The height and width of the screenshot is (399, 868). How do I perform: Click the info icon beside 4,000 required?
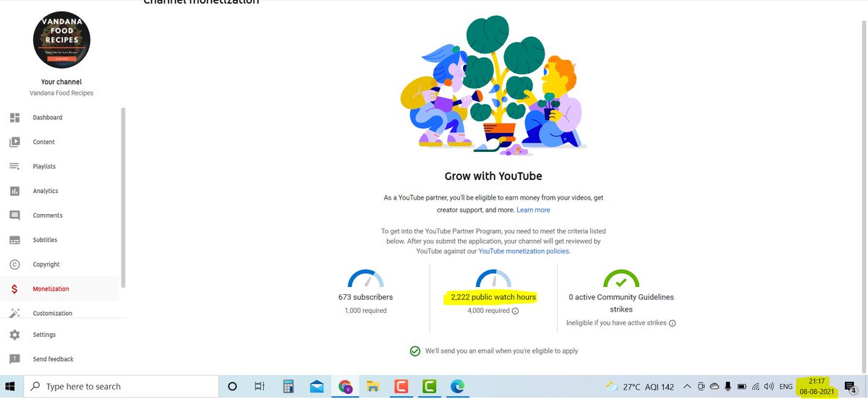pyautogui.click(x=515, y=311)
